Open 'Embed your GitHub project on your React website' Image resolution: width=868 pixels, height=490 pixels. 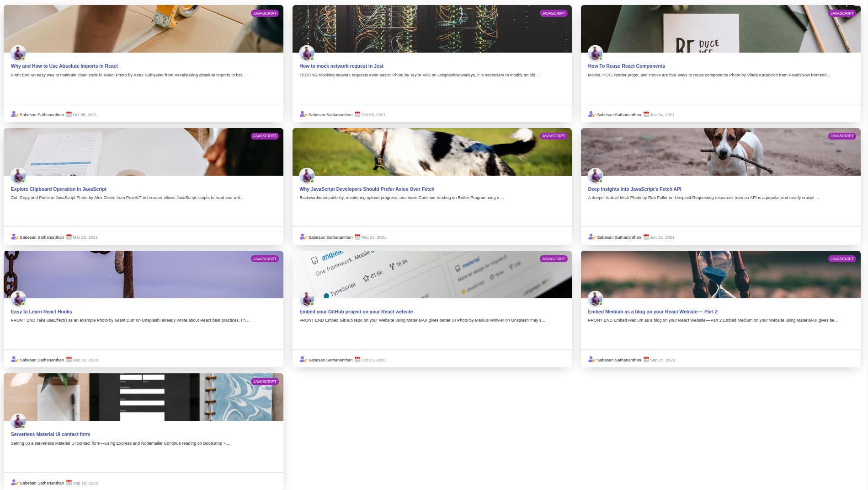coord(356,312)
